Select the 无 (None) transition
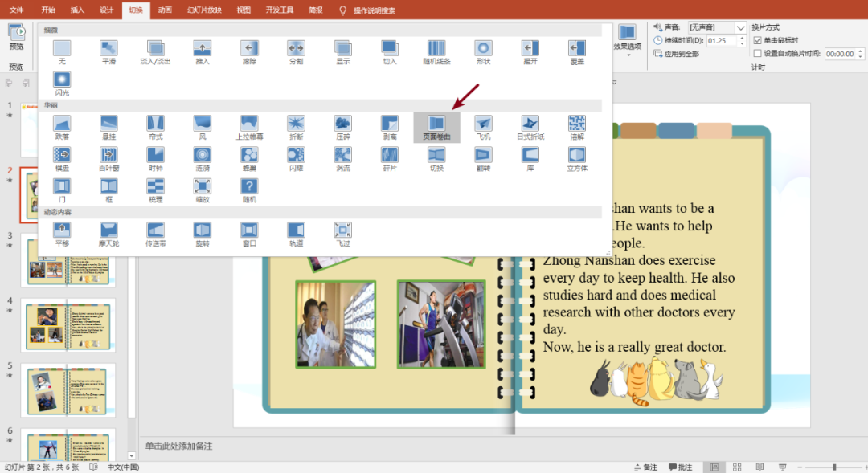Viewport: 868px width, 473px height. pos(62,52)
